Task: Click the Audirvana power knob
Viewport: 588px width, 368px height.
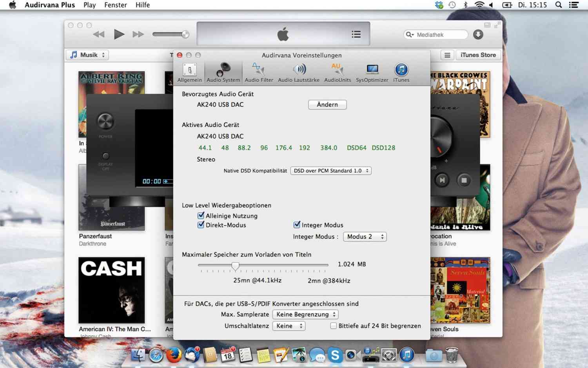Action: [x=105, y=122]
